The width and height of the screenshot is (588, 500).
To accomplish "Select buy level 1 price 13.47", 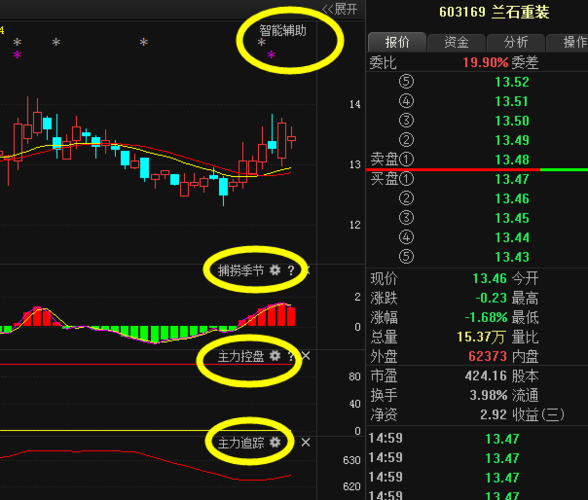I will [x=512, y=179].
